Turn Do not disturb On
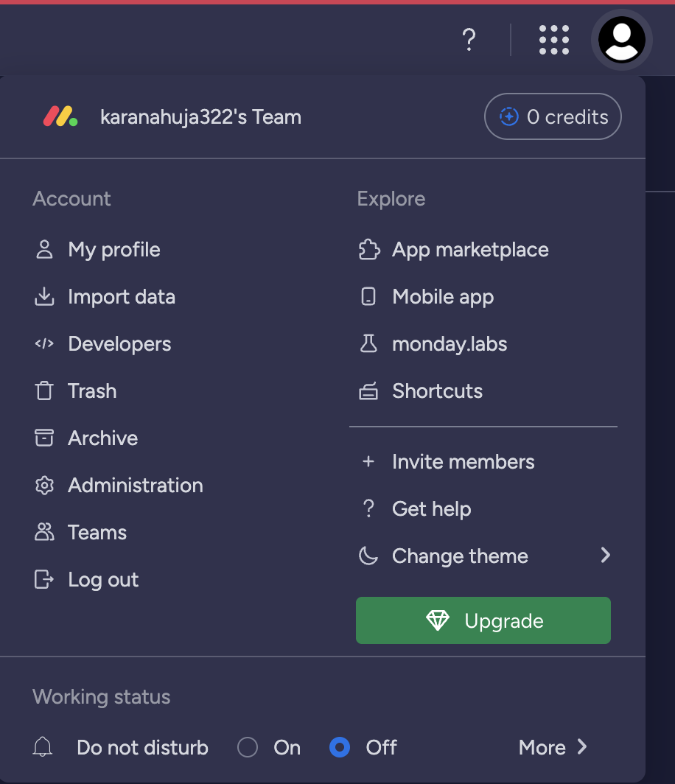The height and width of the screenshot is (784, 675). (x=248, y=747)
